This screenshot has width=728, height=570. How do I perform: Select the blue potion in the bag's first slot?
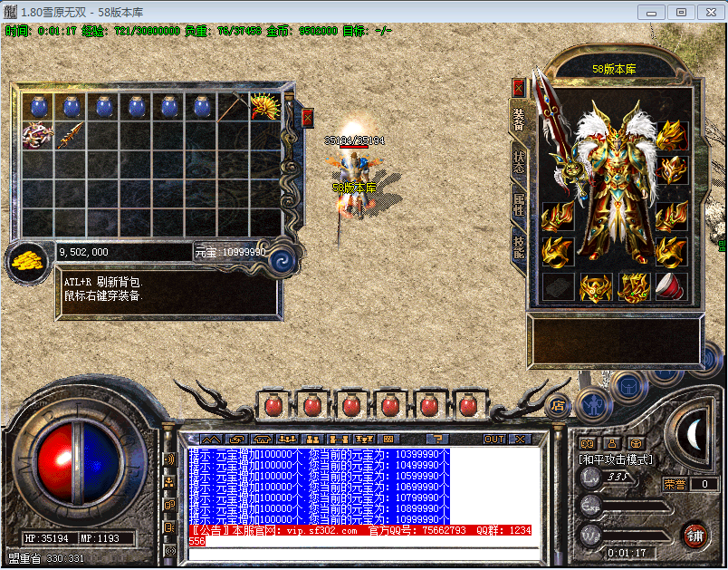click(x=39, y=107)
